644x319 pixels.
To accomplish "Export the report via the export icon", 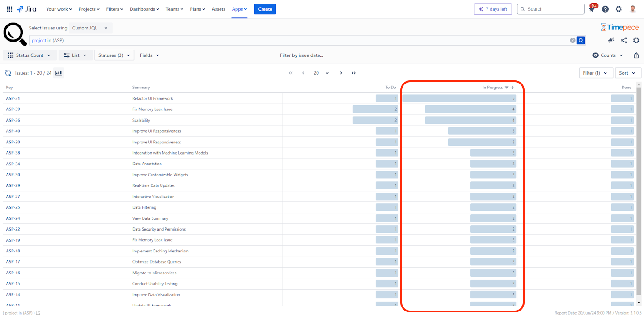I will pyautogui.click(x=636, y=55).
